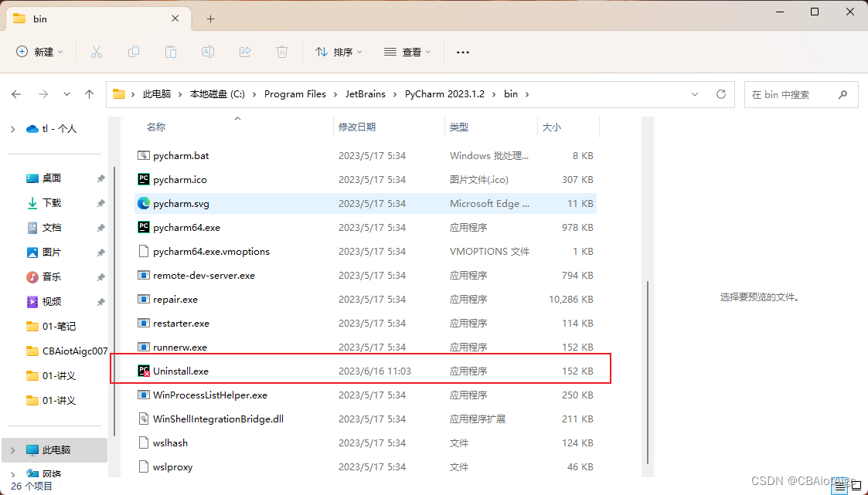
Task: Sort by 大小 column header
Action: [x=551, y=127]
